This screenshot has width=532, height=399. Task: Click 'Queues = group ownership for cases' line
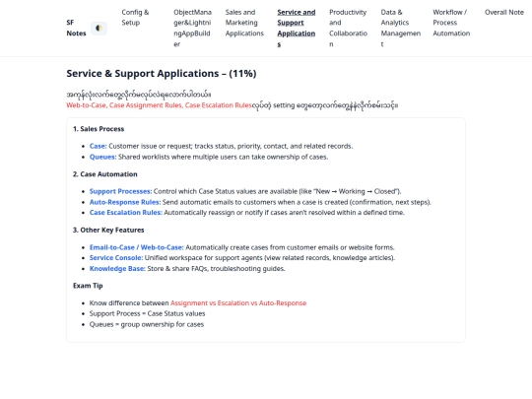[x=147, y=324]
